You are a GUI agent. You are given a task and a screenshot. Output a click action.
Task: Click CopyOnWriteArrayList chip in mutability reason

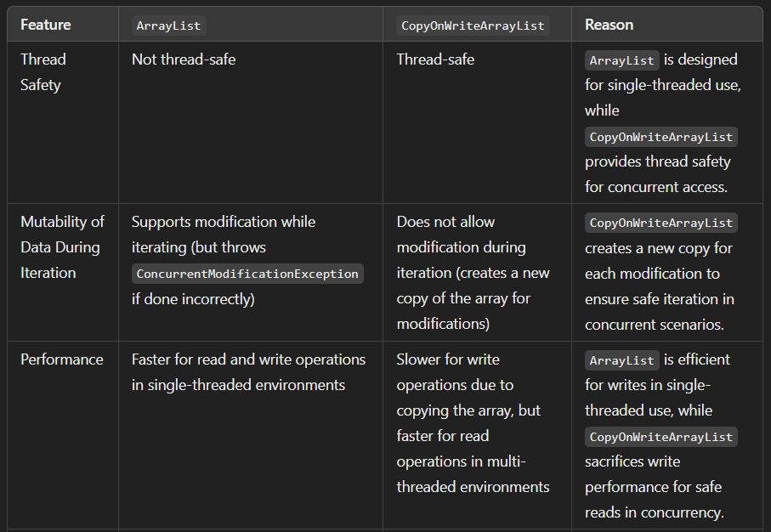660,223
